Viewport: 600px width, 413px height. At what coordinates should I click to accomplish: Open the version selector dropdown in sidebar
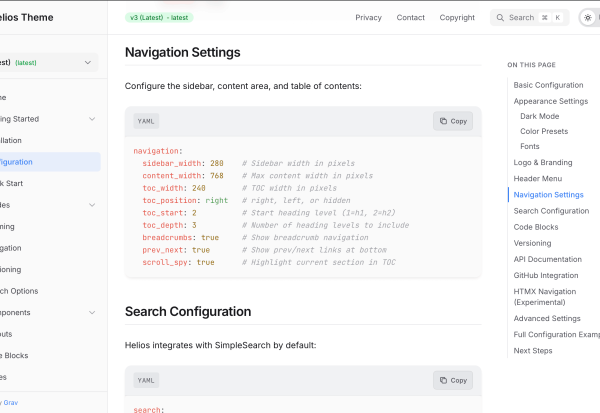[49, 62]
